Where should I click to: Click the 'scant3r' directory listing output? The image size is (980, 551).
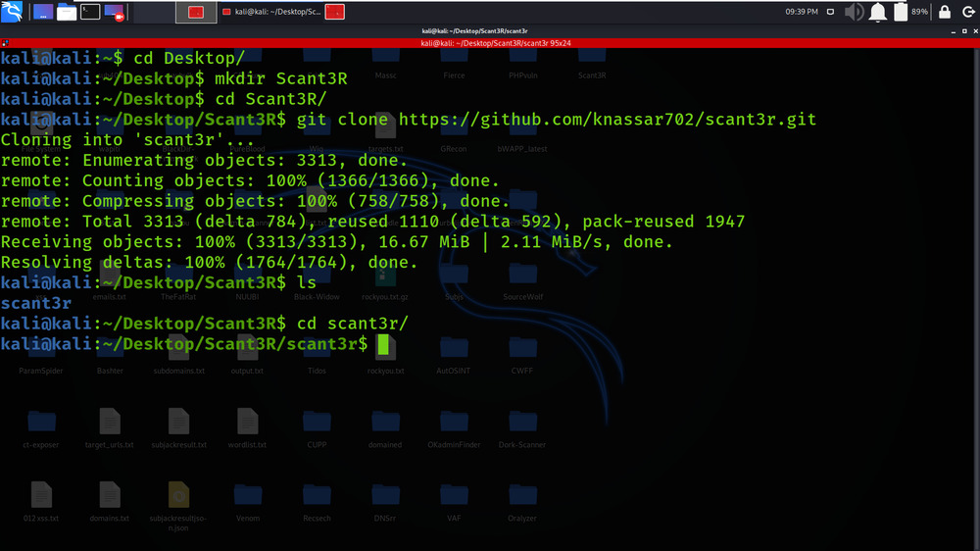(x=35, y=303)
